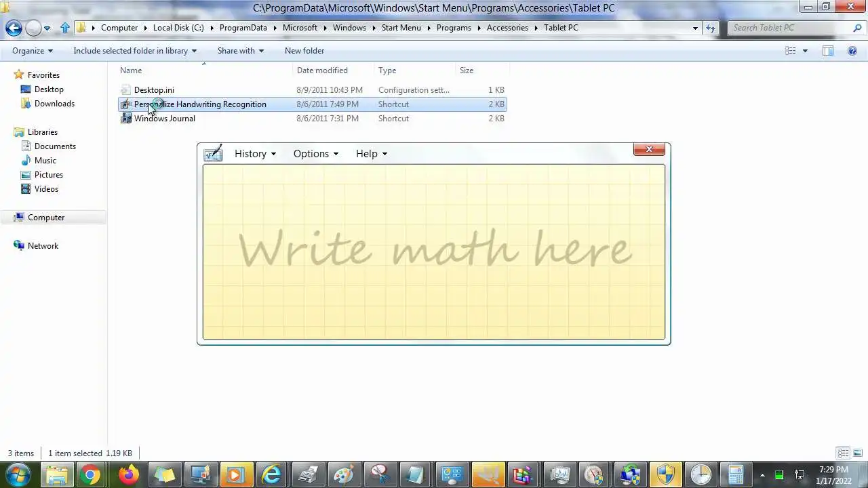Launch Firefox from the taskbar
The width and height of the screenshot is (868, 488).
coord(128,474)
